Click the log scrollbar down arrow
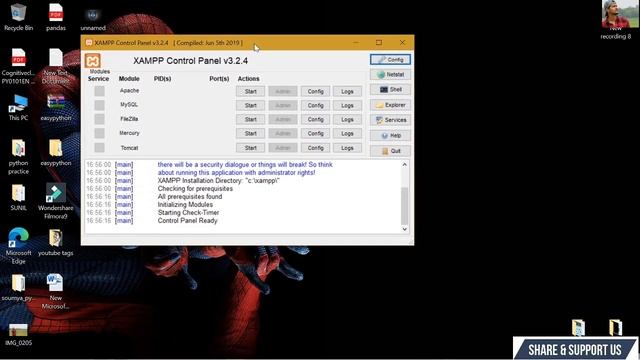Image resolution: width=640 pixels, height=360 pixels. [x=404, y=229]
